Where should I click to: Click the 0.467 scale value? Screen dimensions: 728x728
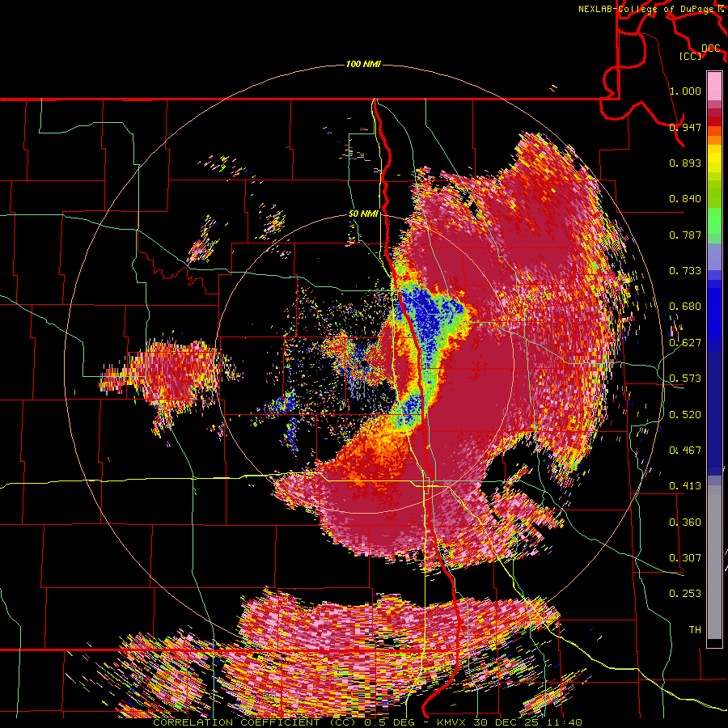point(685,451)
